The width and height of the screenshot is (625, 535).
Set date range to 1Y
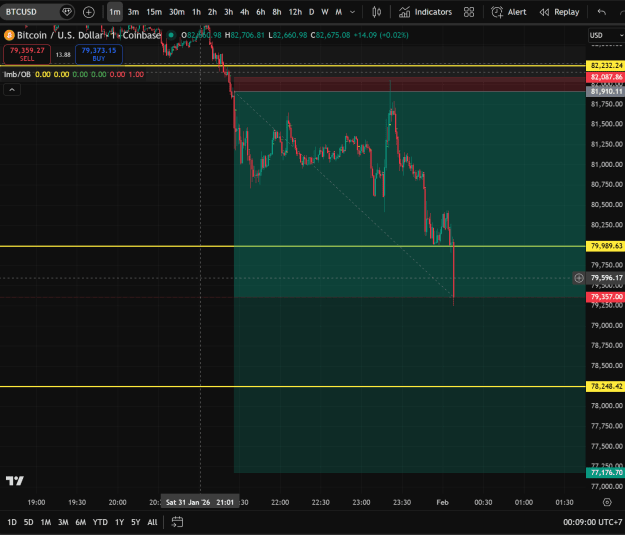119,522
